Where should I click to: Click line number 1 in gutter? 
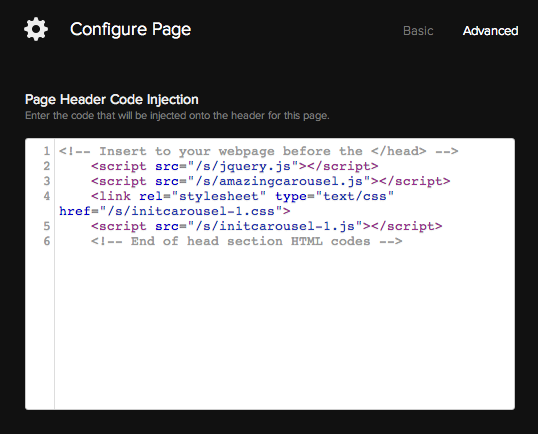tap(47, 151)
